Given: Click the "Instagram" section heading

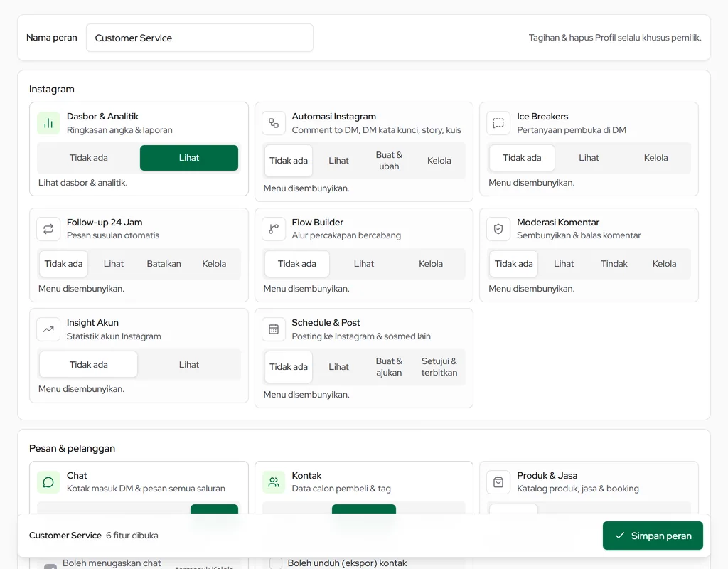Looking at the screenshot, I should (x=51, y=89).
